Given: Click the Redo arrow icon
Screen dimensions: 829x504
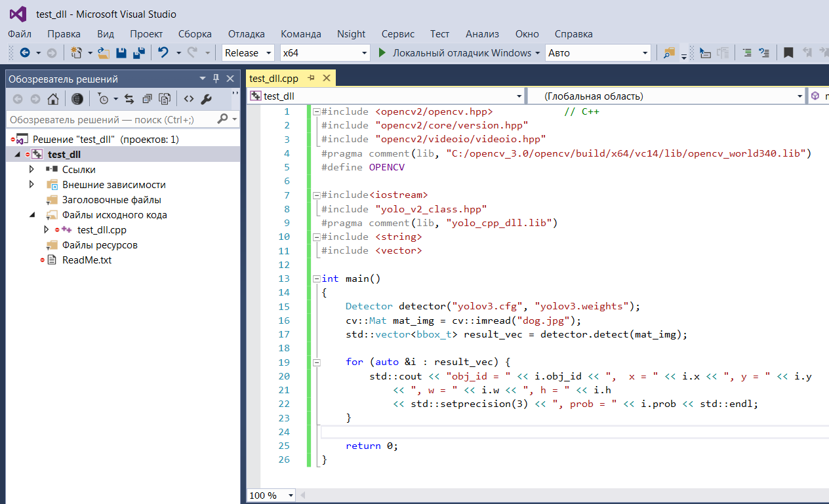Looking at the screenshot, I should [193, 52].
